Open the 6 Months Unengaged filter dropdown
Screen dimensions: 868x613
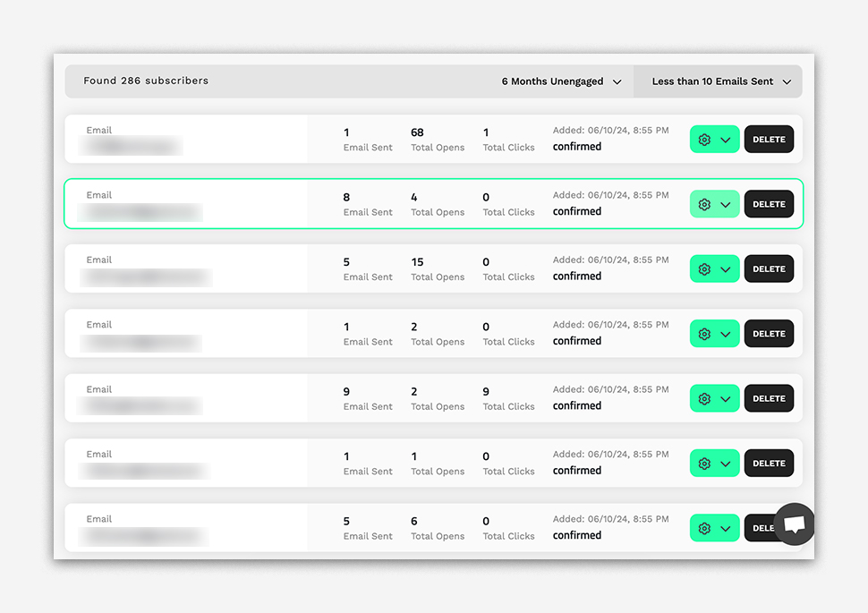point(561,81)
